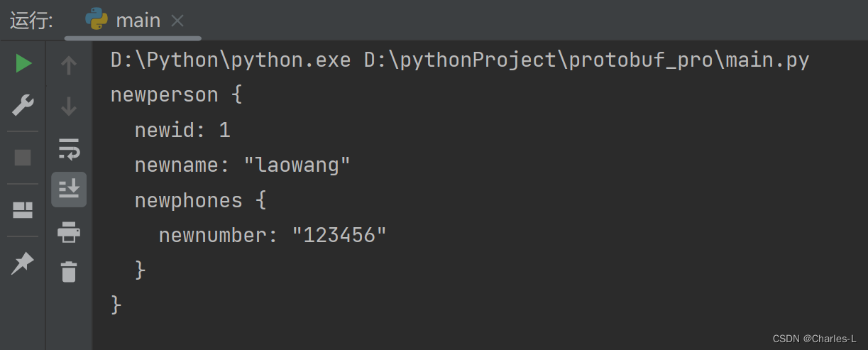Click the 运行 panel label

(x=31, y=21)
